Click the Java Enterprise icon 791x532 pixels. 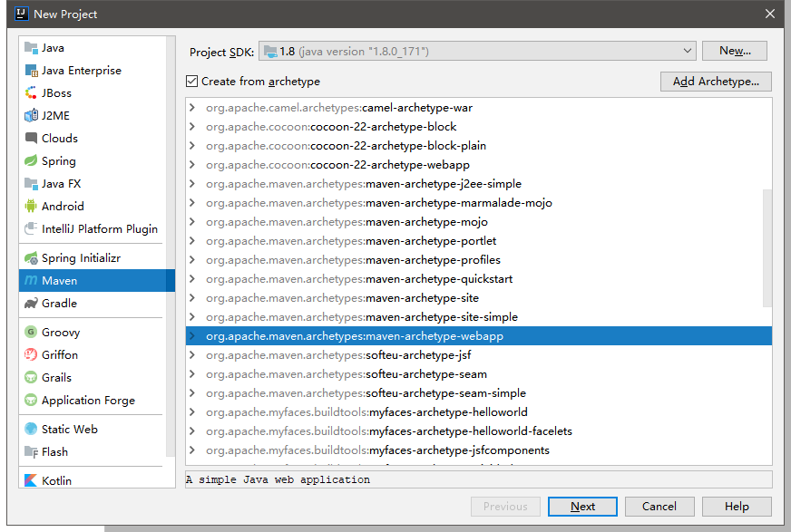31,71
